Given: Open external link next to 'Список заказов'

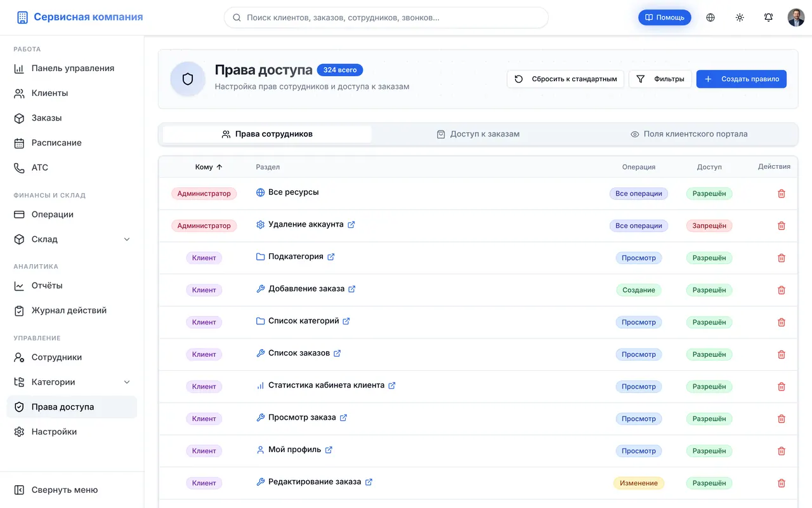Looking at the screenshot, I should (337, 353).
